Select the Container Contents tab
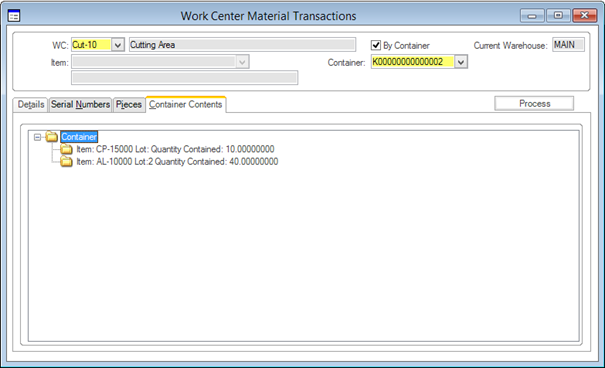Image resolution: width=605 pixels, height=368 pixels. point(186,105)
